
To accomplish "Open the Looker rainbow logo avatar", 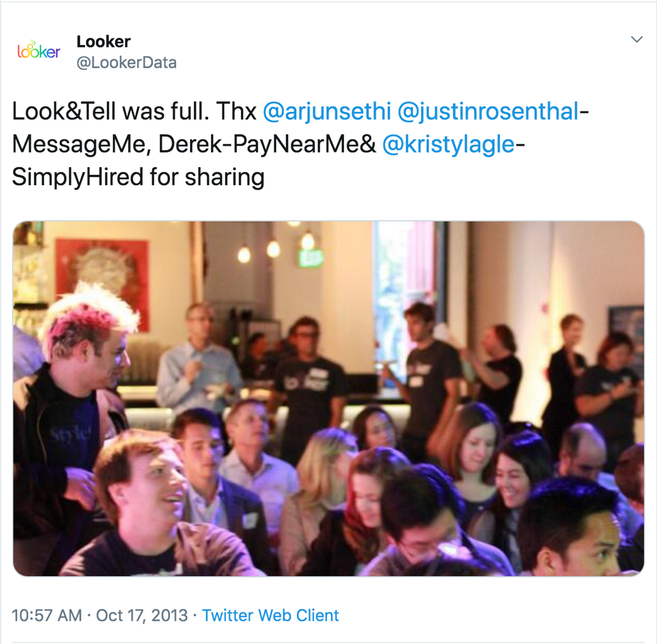I will [x=39, y=50].
